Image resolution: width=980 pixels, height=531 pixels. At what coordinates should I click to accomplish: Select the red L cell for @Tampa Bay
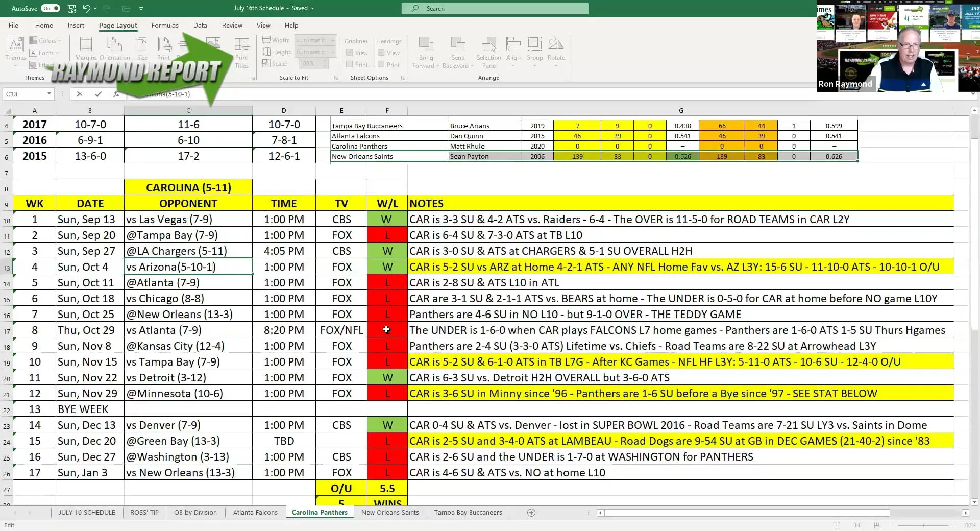[x=387, y=235]
